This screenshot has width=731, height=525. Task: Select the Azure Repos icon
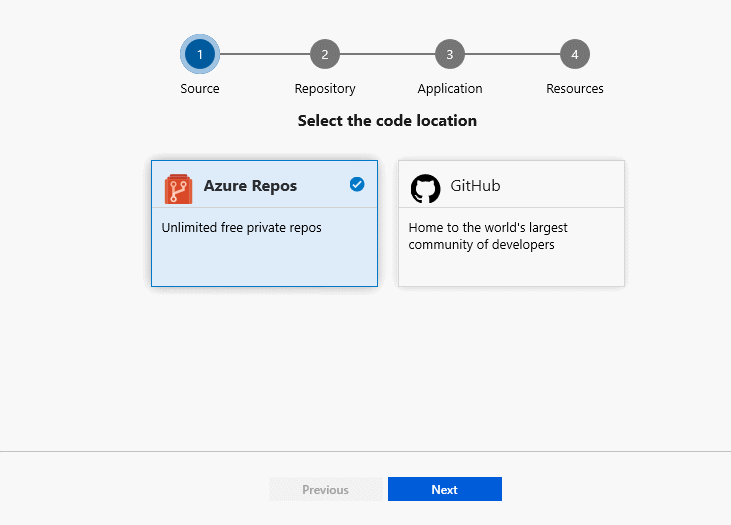click(178, 189)
